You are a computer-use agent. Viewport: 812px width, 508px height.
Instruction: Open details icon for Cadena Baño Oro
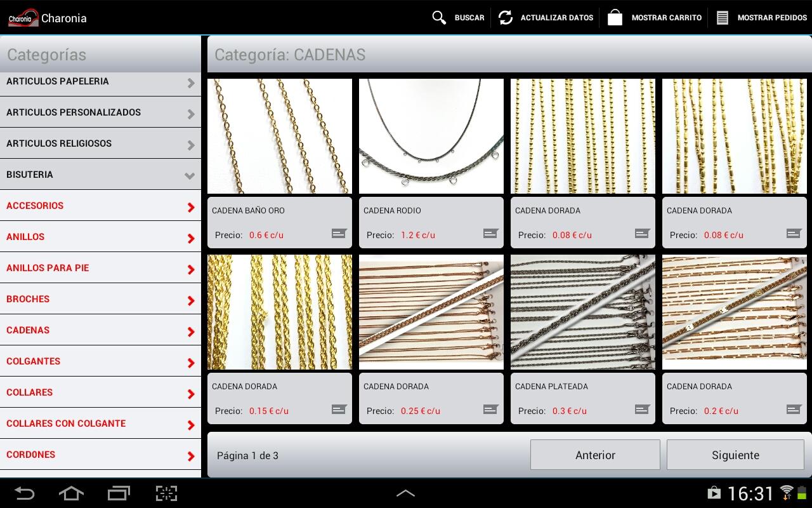click(339, 234)
